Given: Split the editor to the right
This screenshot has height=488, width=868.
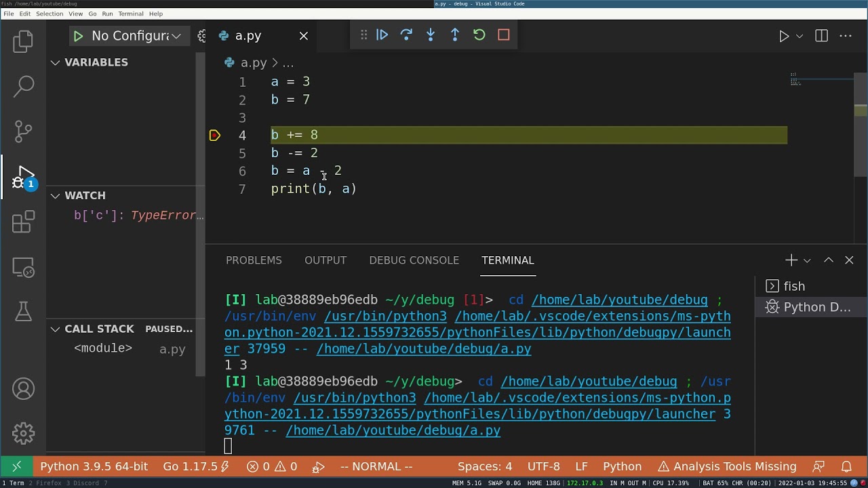Looking at the screenshot, I should (x=821, y=36).
